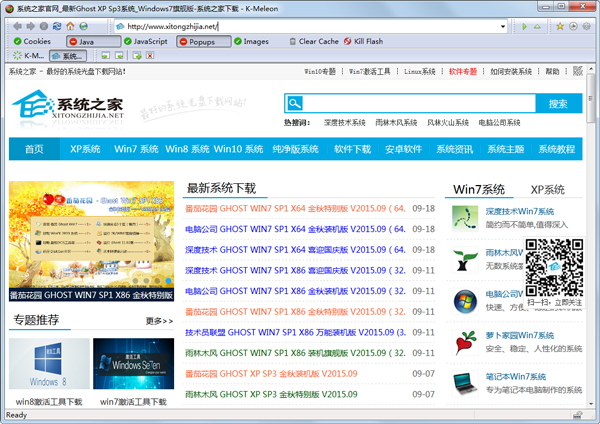Image resolution: width=600 pixels, height=424 pixels.
Task: Click the magnifier icon in site search
Action: pyautogui.click(x=295, y=103)
